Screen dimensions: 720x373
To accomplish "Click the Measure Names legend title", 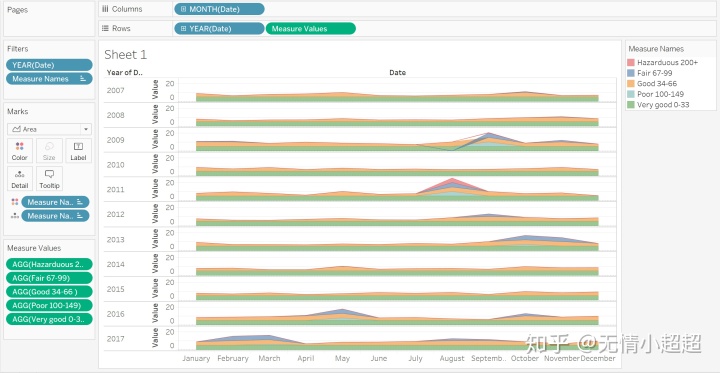I will pyautogui.click(x=656, y=49).
